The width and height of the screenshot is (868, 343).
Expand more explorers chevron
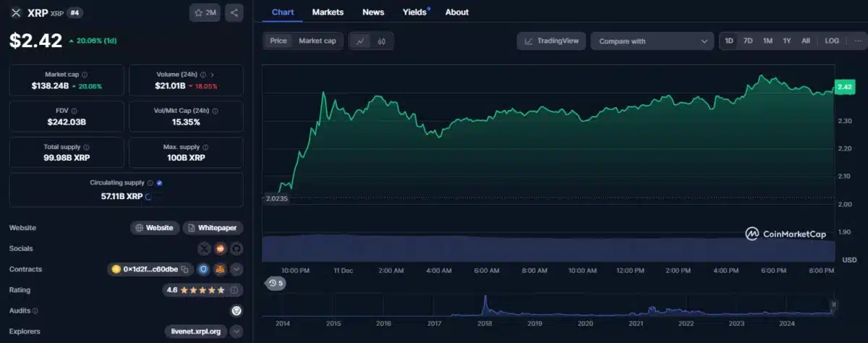[237, 332]
